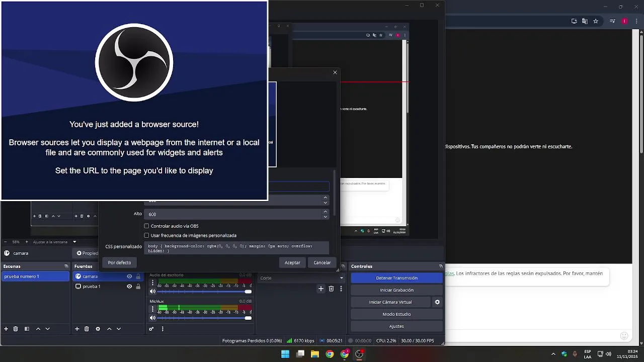Enable Usar frecuencia de imágenes personalizada checkbox
Screen dimensions: 644x362
[x=146, y=235]
